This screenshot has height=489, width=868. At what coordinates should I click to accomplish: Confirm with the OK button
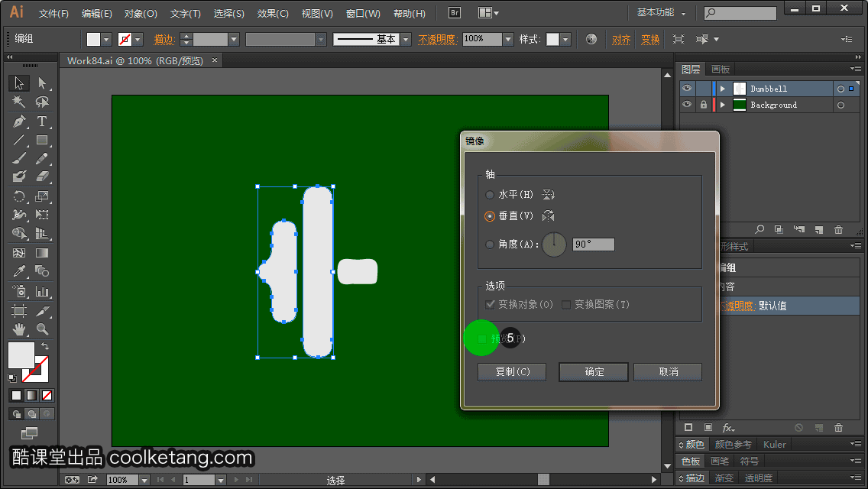(594, 371)
